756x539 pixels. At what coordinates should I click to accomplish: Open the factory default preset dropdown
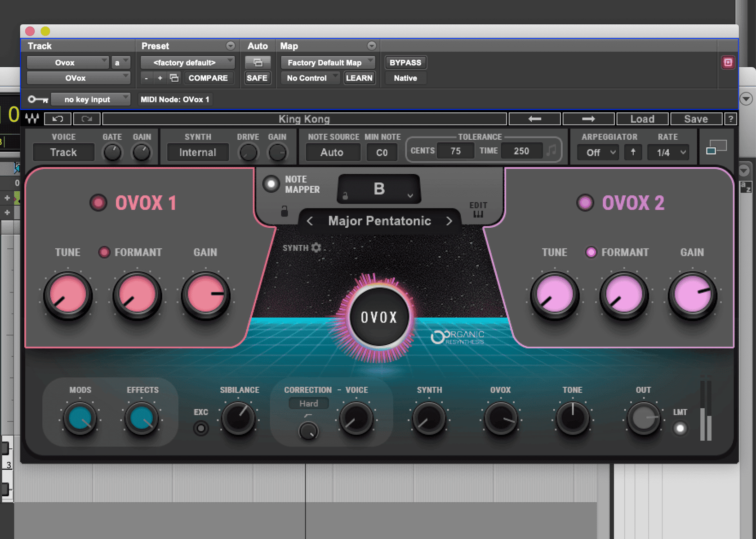(x=187, y=62)
